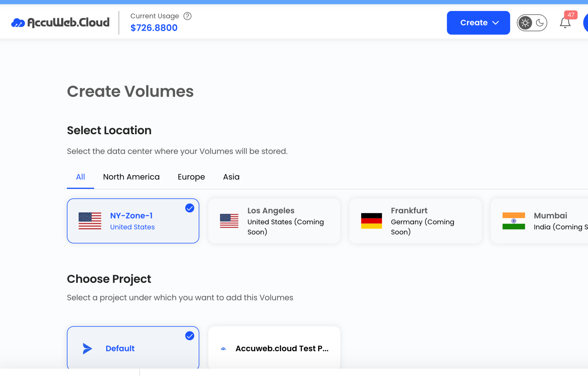The width and height of the screenshot is (588, 376).
Task: Select Accuweb.cloud Test P... project card
Action: 274,348
